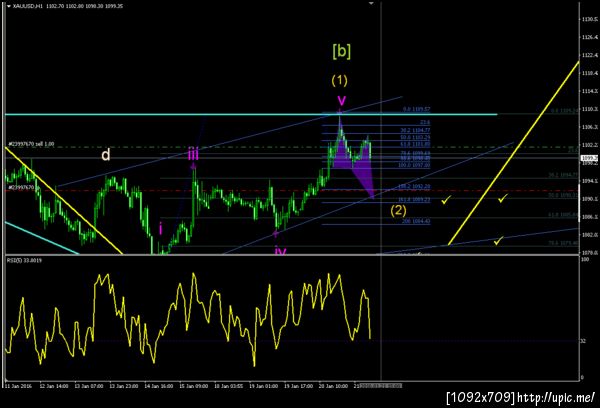Select the white d wave label

[106, 155]
